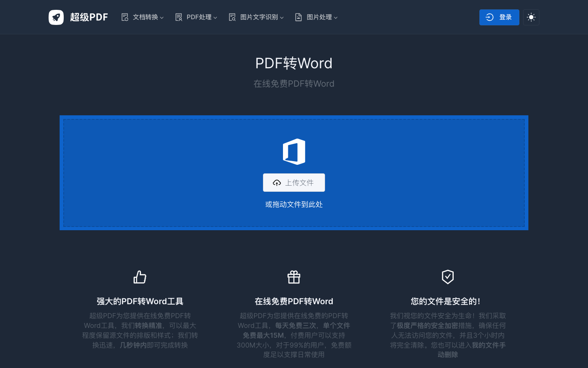This screenshot has width=588, height=368.
Task: Select the gift icon above 在线免费PDF转Word
Action: pos(294,277)
